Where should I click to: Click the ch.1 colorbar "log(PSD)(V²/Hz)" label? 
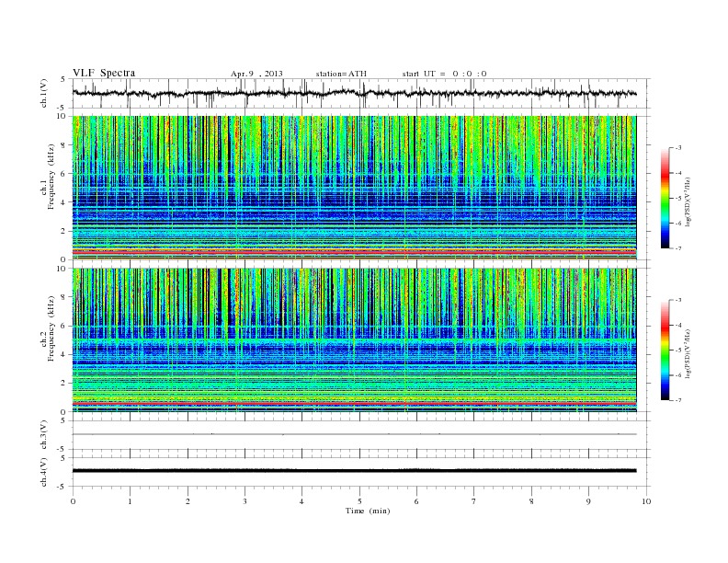(x=688, y=201)
